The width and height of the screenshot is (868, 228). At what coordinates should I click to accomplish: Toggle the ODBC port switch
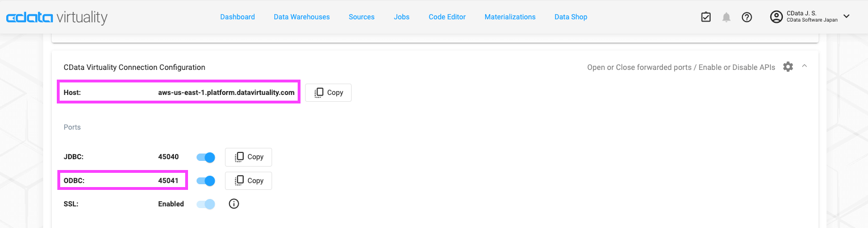(x=206, y=181)
